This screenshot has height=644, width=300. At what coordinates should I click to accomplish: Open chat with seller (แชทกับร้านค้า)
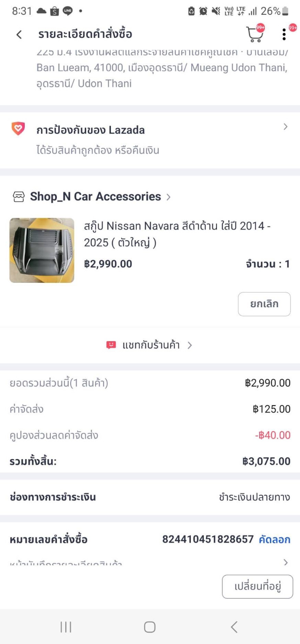(150, 345)
